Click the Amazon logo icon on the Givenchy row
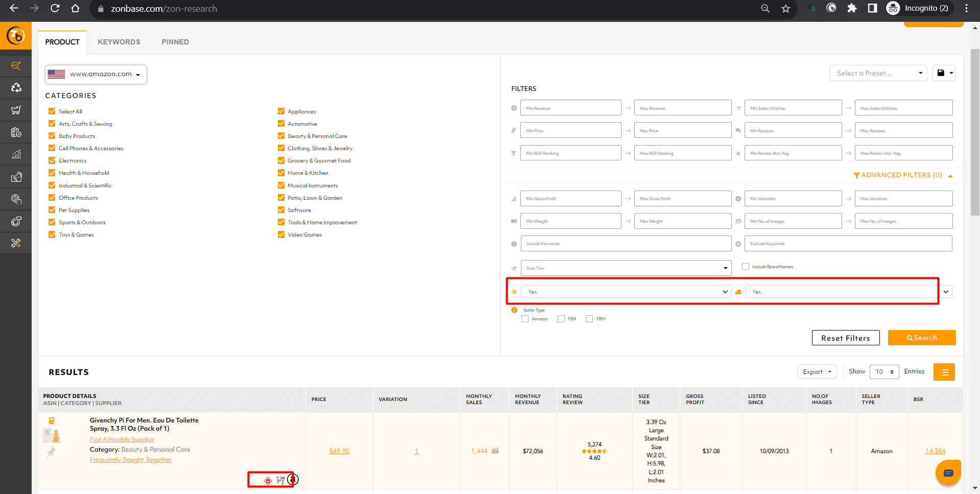The height and width of the screenshot is (494, 980). (x=293, y=479)
